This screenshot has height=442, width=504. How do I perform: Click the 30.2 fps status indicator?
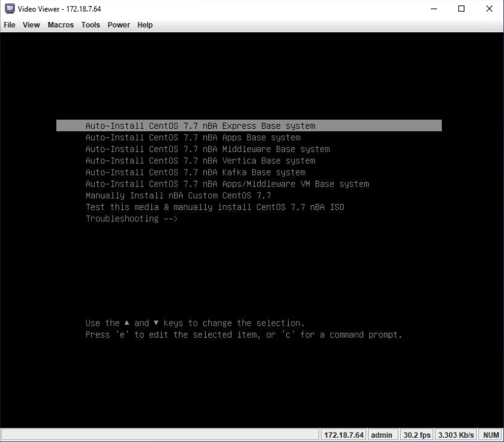pyautogui.click(x=416, y=435)
